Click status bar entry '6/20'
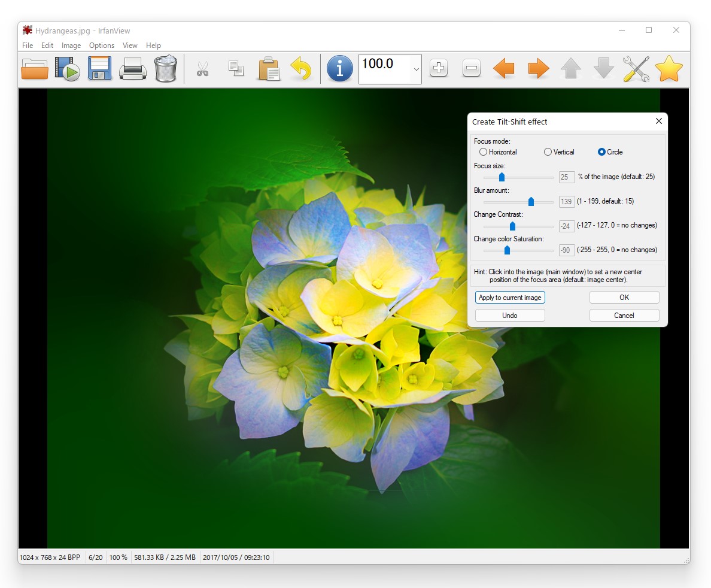711x588 pixels. pyautogui.click(x=96, y=557)
